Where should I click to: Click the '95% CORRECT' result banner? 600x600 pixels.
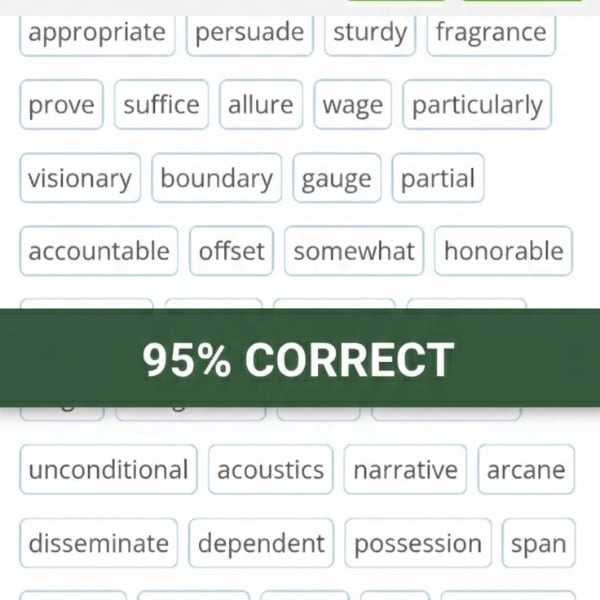299,359
